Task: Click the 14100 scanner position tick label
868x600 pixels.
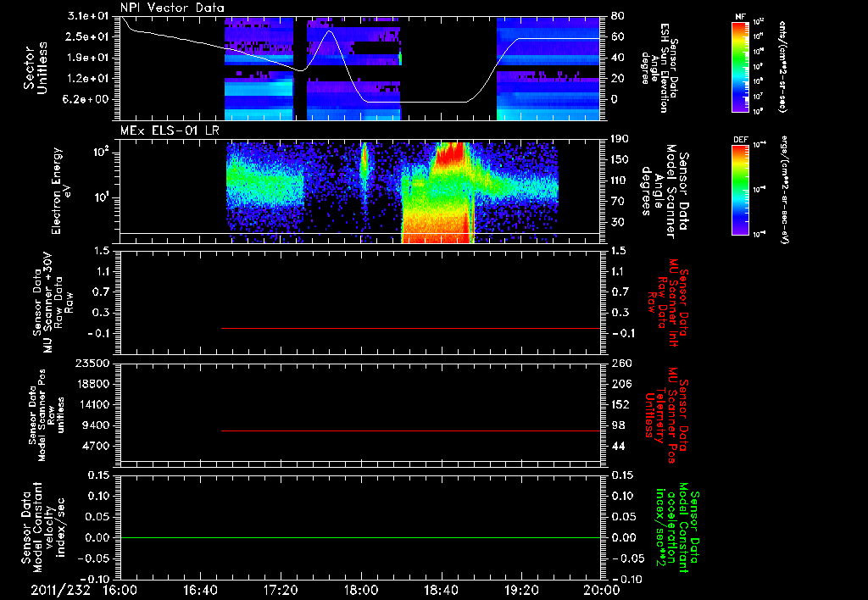Action: coord(92,405)
